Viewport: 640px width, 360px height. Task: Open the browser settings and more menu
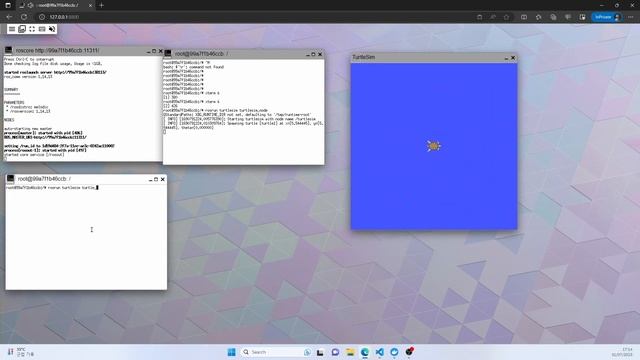click(x=631, y=17)
